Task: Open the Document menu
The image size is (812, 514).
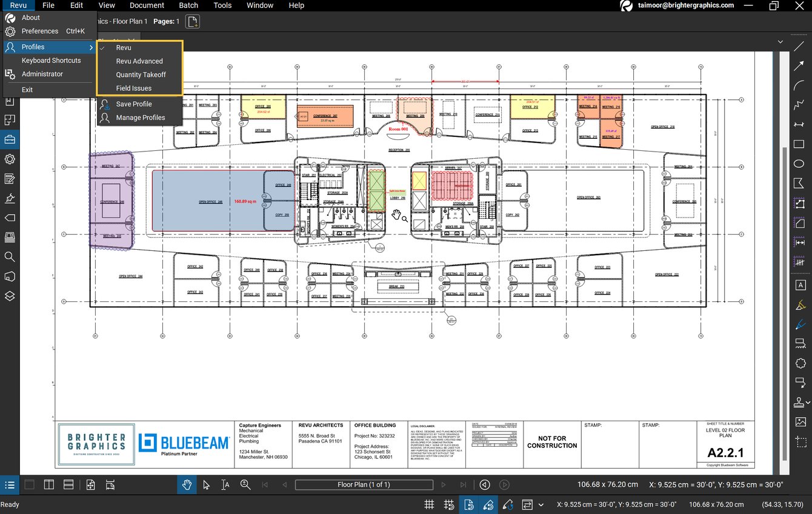Action: coord(147,5)
